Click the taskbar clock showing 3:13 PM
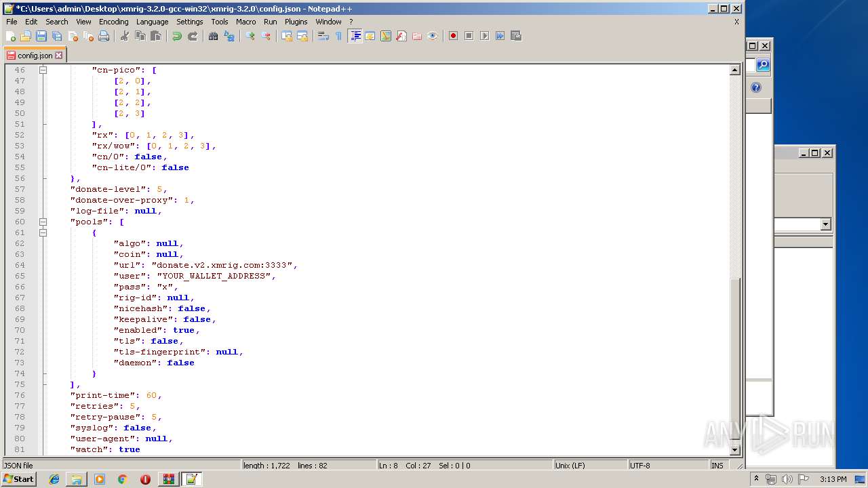Image resolution: width=868 pixels, height=488 pixels. pos(833,479)
